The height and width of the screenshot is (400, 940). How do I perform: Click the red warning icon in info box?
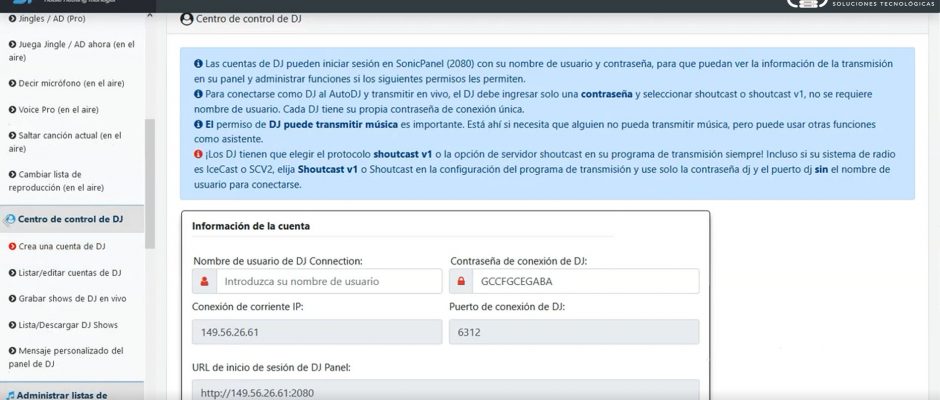pos(198,155)
